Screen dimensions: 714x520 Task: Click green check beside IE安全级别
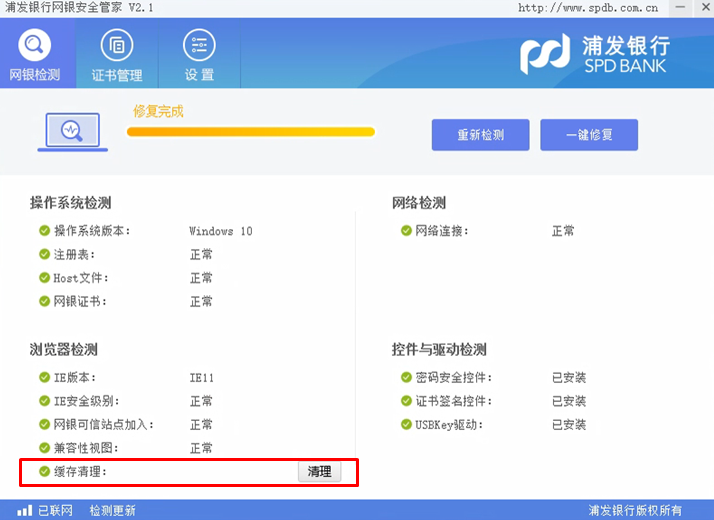click(x=44, y=401)
